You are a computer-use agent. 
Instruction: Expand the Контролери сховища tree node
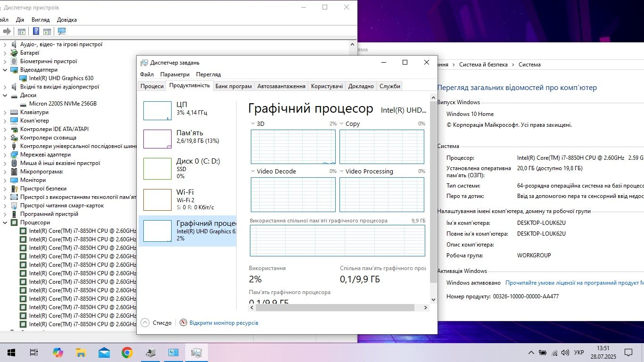(x=5, y=138)
